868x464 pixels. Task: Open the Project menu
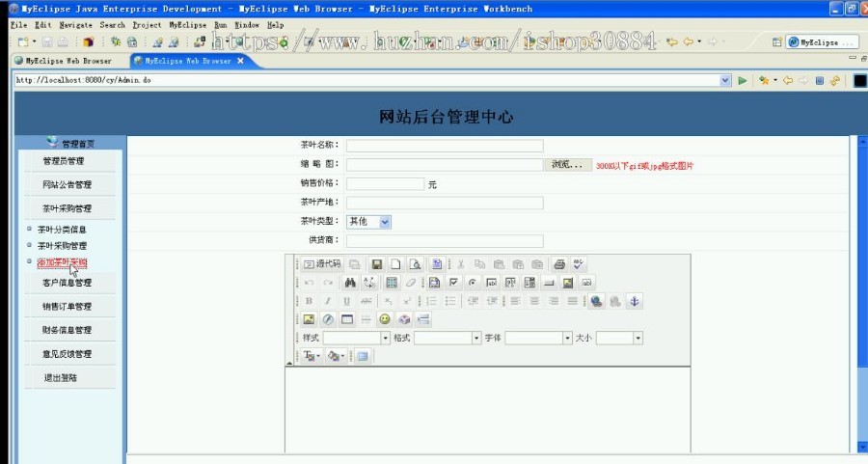tap(147, 25)
